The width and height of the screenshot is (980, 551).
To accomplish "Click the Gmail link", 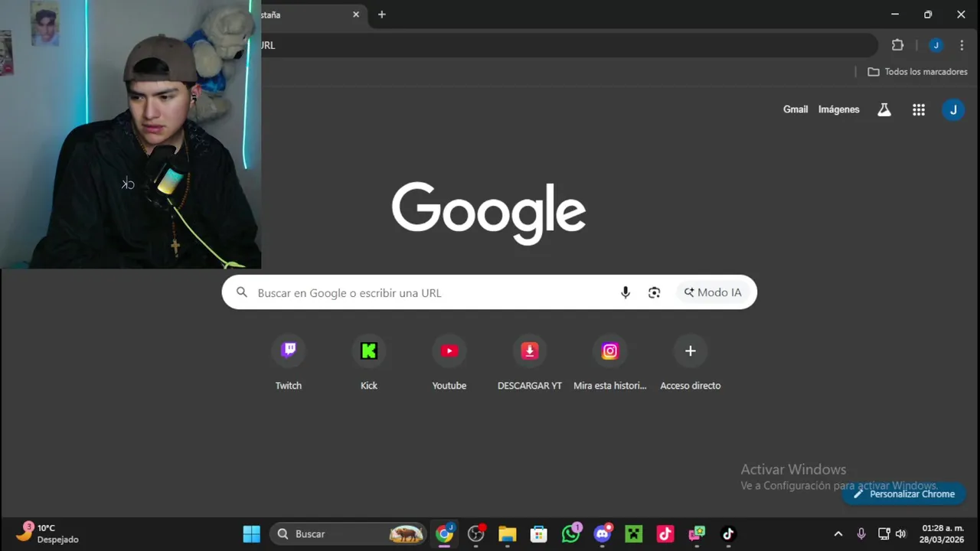I will pos(795,109).
